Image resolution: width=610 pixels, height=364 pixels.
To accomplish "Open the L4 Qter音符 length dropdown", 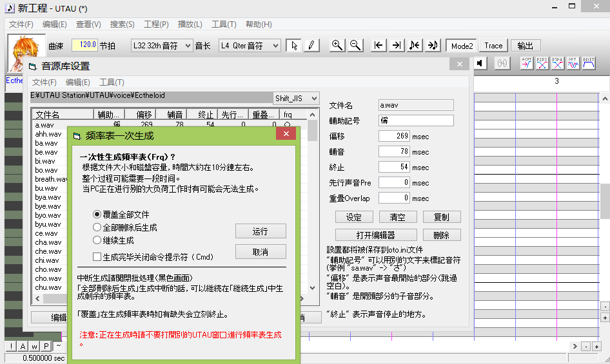I will coord(250,46).
